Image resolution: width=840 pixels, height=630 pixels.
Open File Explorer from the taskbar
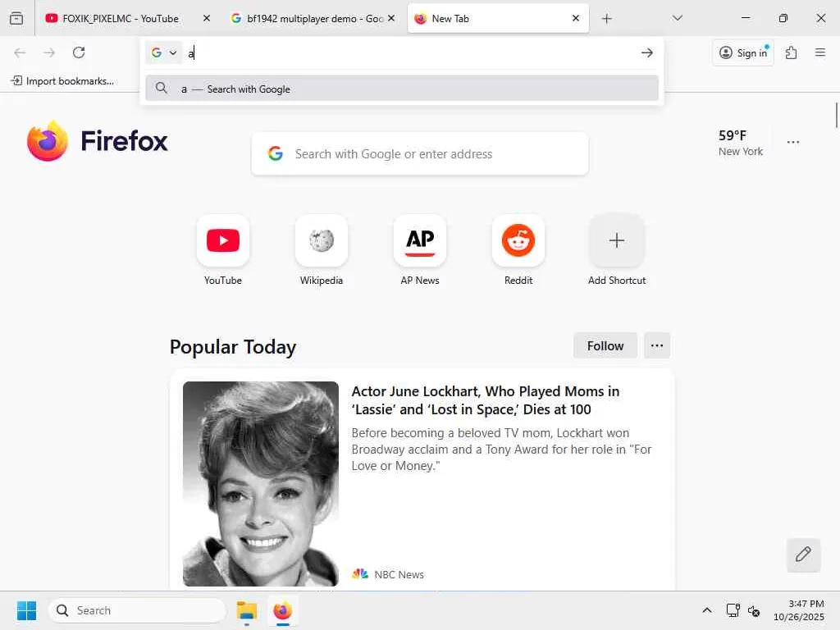tap(247, 610)
